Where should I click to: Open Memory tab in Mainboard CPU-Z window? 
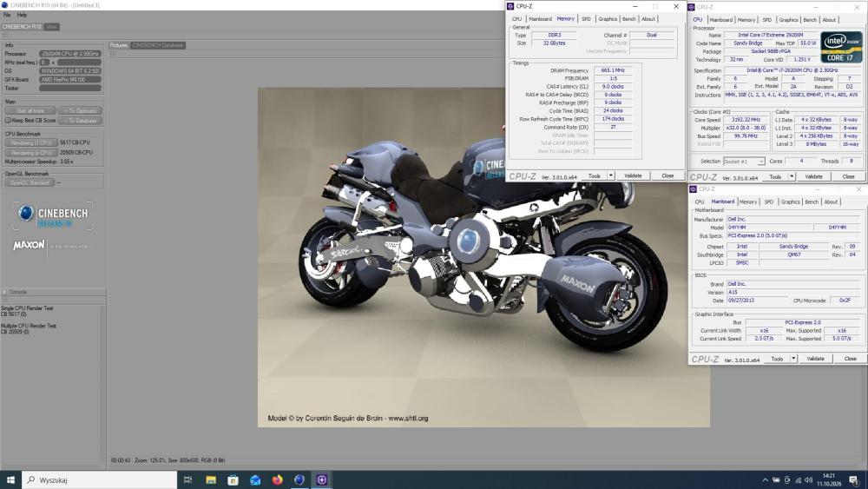pyautogui.click(x=748, y=202)
